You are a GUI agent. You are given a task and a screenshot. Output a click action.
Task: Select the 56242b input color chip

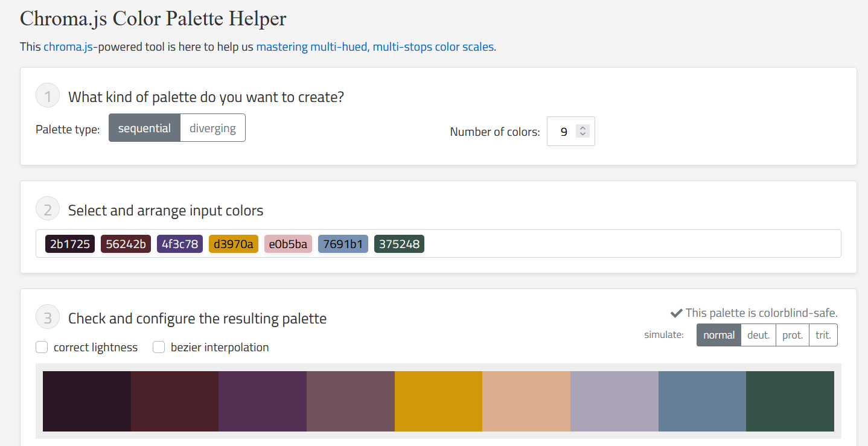coord(126,244)
